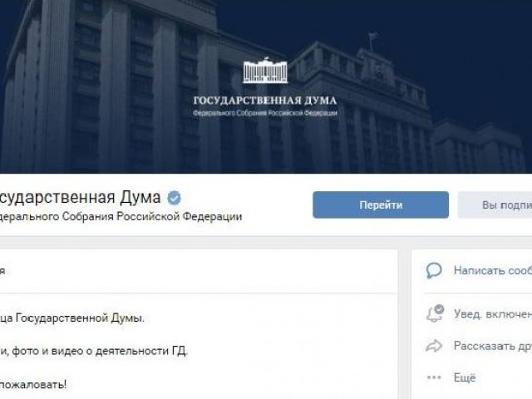Select Рассказать друзьям option
Image resolution: width=532 pixels, height=399 pixels.
(x=493, y=346)
